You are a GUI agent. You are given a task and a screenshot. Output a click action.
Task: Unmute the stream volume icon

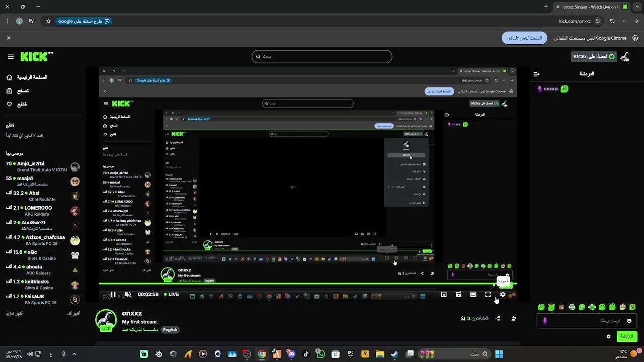pos(128,295)
